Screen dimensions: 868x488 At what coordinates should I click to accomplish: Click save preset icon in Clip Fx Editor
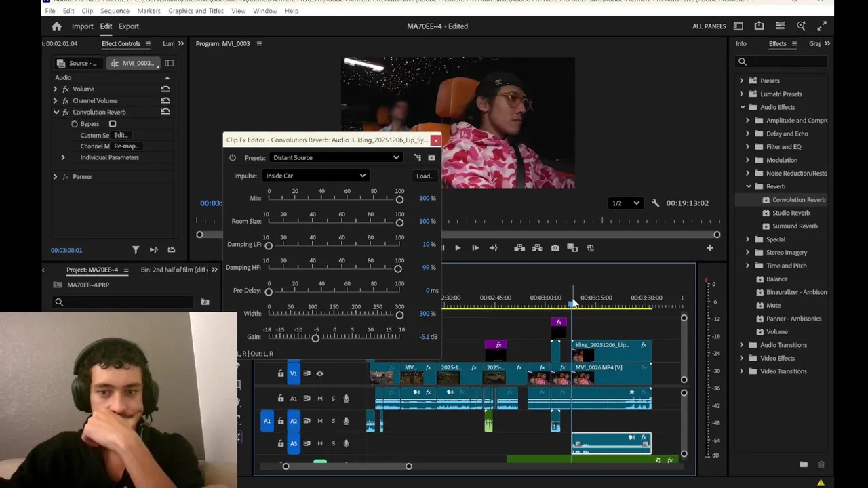417,157
